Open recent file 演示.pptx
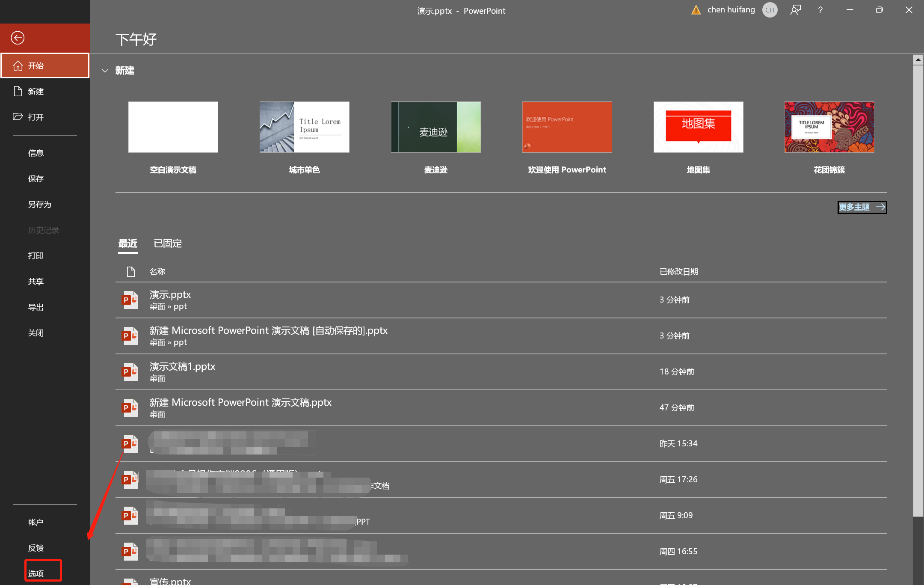Viewport: 924px width, 585px height. tap(501, 300)
